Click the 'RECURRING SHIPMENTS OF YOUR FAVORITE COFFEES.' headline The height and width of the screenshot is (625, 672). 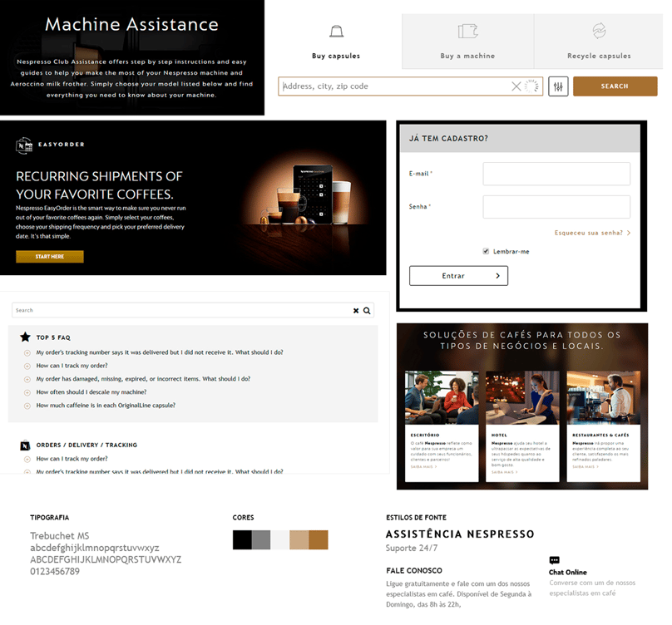click(x=100, y=185)
